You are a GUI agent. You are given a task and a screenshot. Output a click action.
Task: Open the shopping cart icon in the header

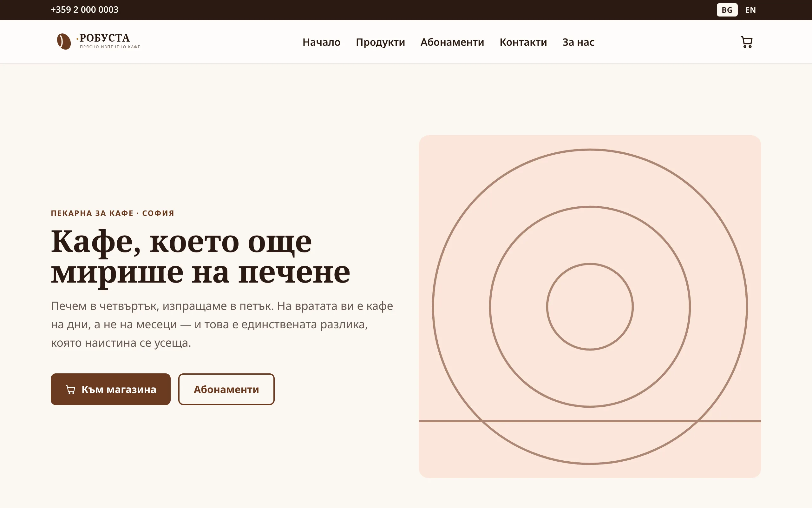[x=747, y=42]
